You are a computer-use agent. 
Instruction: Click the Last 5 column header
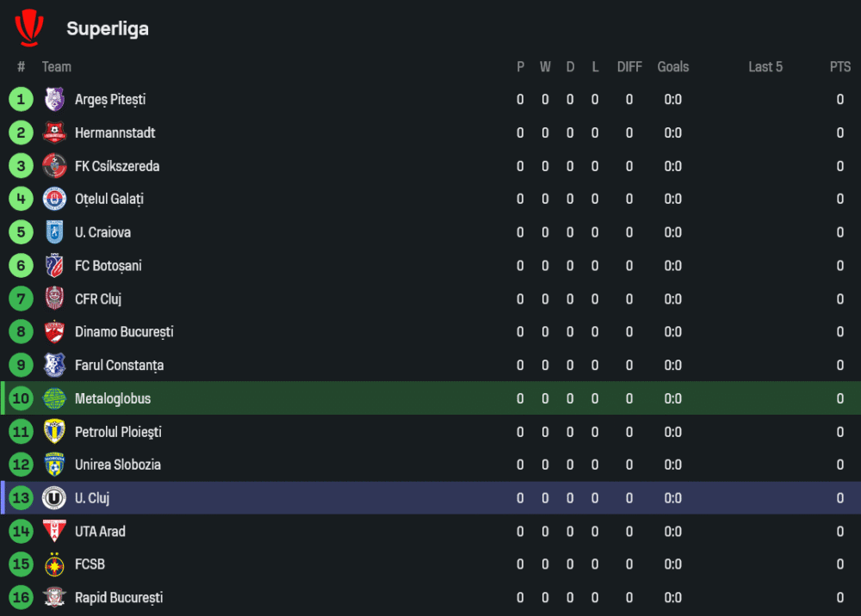(765, 67)
